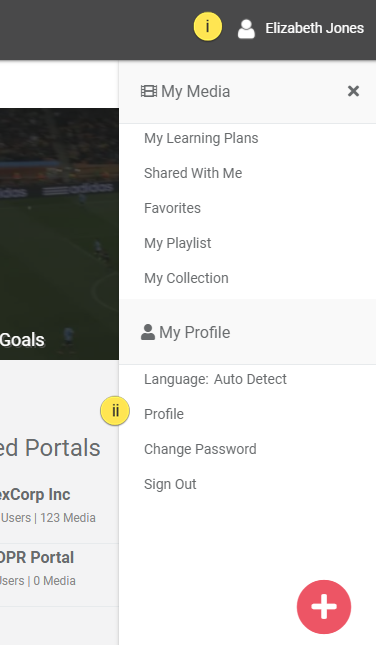Click the yellow 'i' annotation marker
This screenshot has width=376, height=645.
(208, 27)
